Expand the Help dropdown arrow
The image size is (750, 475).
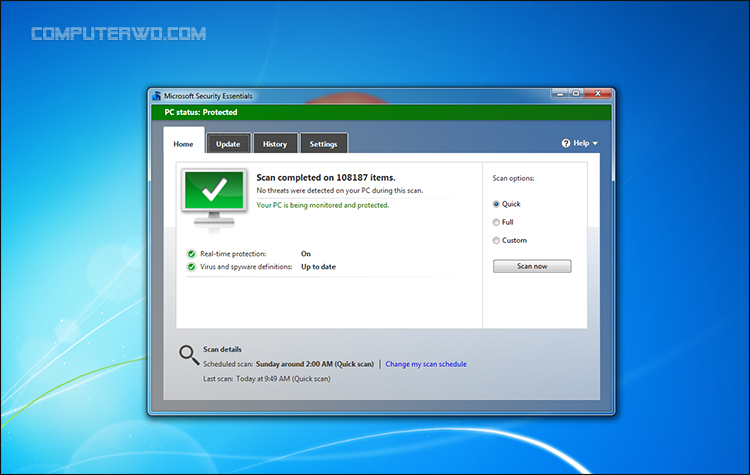(595, 144)
